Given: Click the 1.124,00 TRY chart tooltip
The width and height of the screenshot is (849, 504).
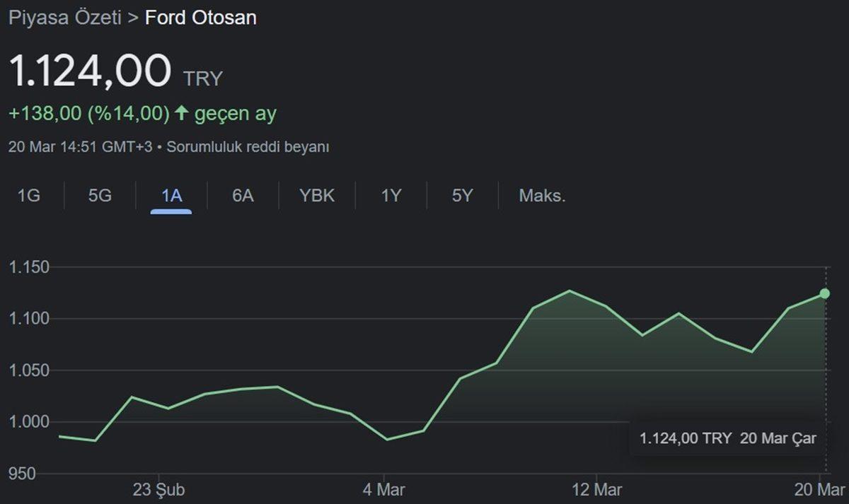Looking at the screenshot, I should coord(727,439).
